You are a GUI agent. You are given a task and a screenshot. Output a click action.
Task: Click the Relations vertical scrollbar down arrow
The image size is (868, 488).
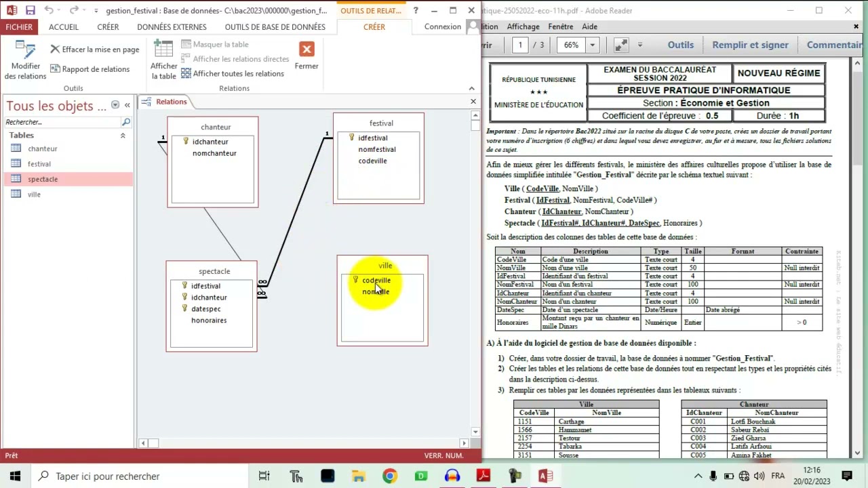(x=475, y=432)
